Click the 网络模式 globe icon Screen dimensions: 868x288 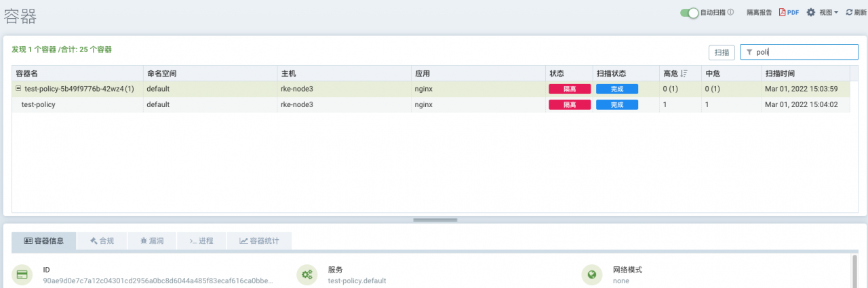(x=592, y=274)
